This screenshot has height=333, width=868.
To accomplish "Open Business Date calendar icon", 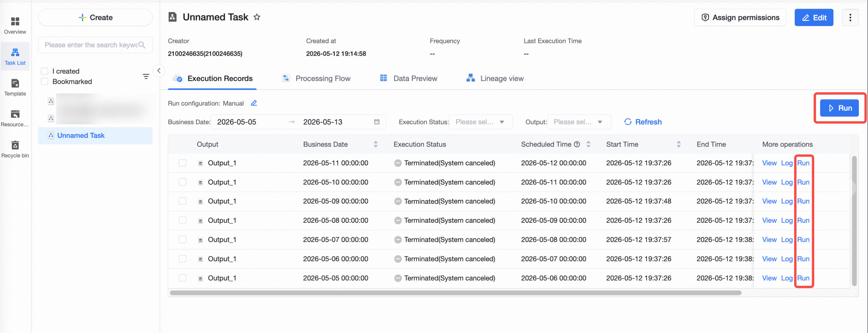I will pos(377,122).
